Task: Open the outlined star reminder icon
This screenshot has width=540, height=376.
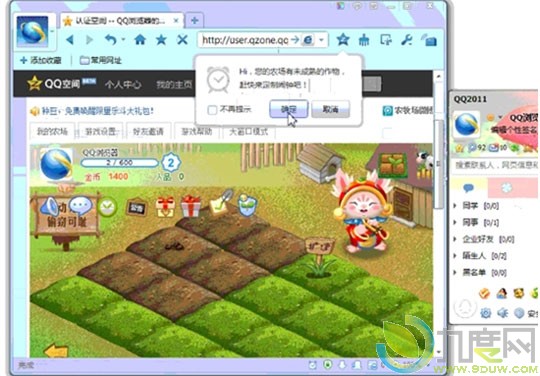Action: click(x=343, y=40)
